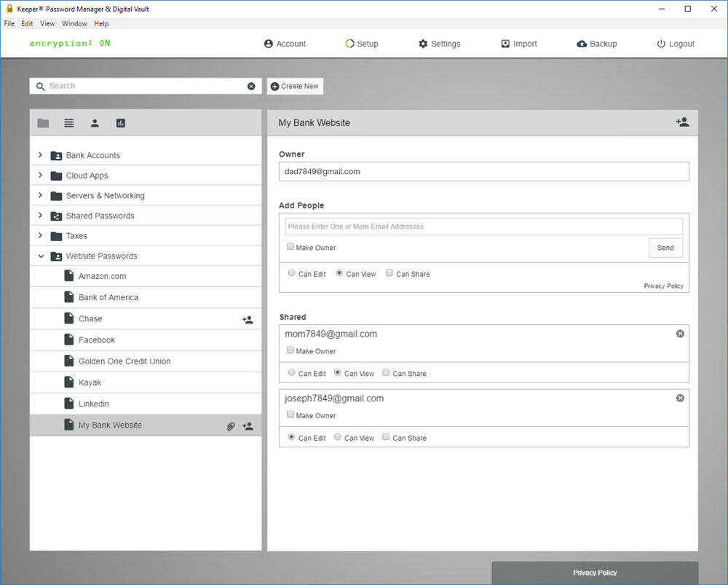This screenshot has height=585, width=728.
Task: Select Can Edit for mom7849@gmail.com
Action: (x=292, y=373)
